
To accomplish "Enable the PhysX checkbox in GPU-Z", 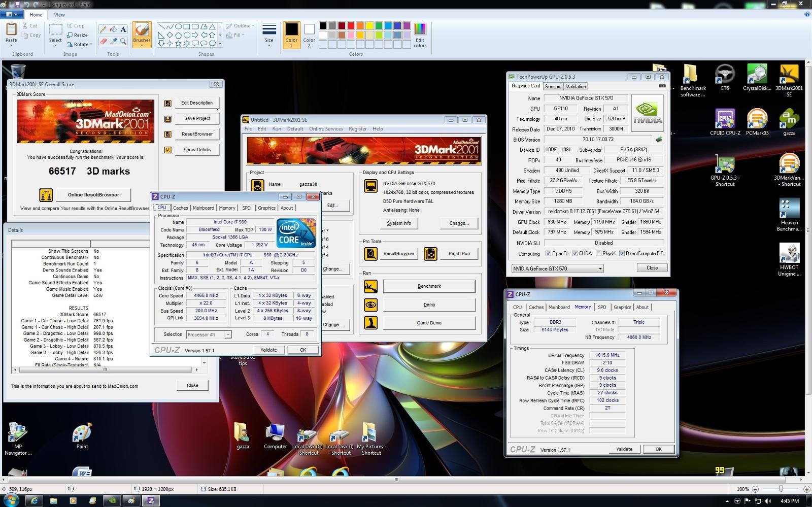I will pos(598,254).
